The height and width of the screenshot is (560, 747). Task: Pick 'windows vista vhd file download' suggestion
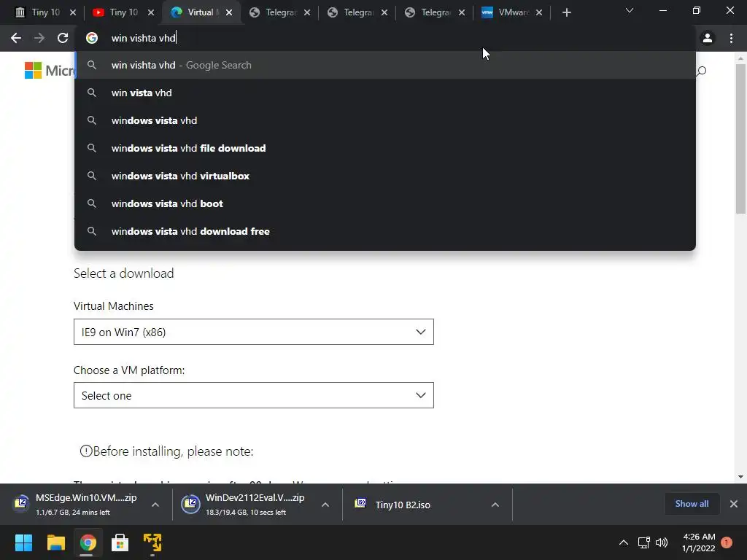point(385,148)
